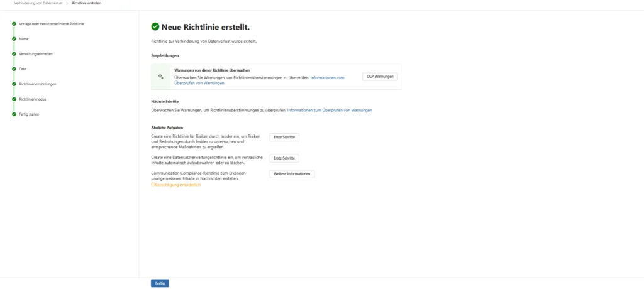This screenshot has width=644, height=289.
Task: Follow the info link in the Empfehlungen card
Action: point(327,77)
